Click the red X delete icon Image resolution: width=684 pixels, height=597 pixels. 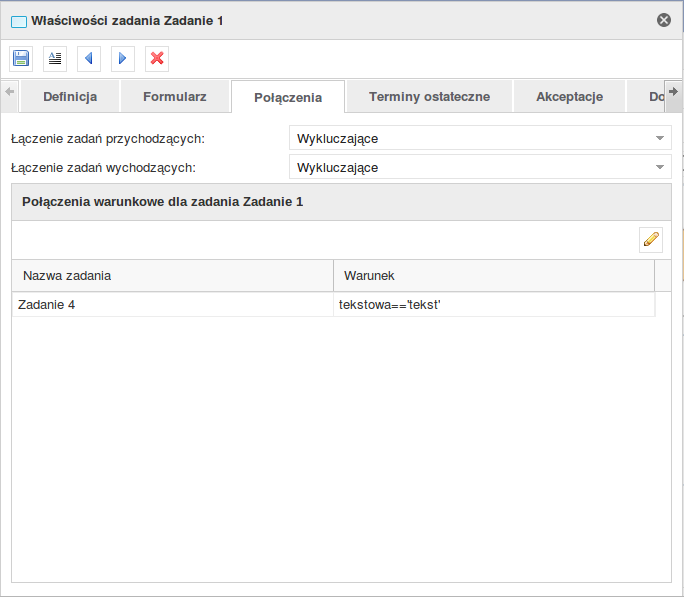(157, 59)
